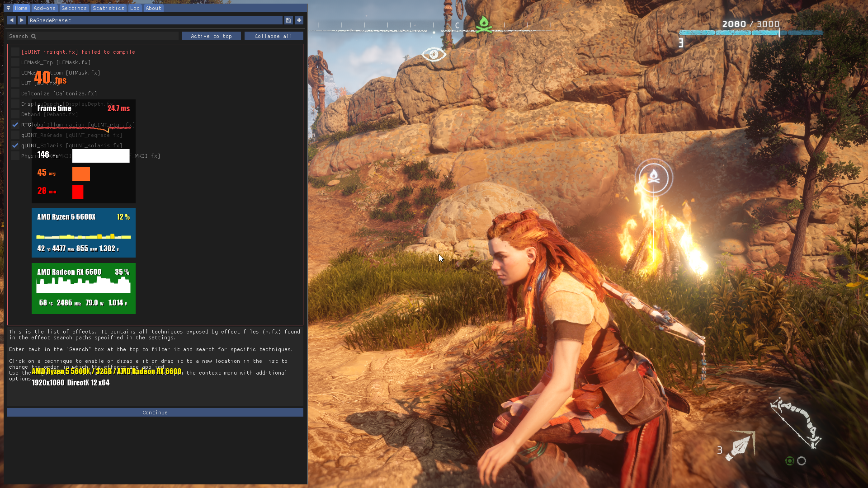The image size is (868, 488).
Task: Disable the RTGlobalIllumination effect checkbox
Action: (x=15, y=125)
